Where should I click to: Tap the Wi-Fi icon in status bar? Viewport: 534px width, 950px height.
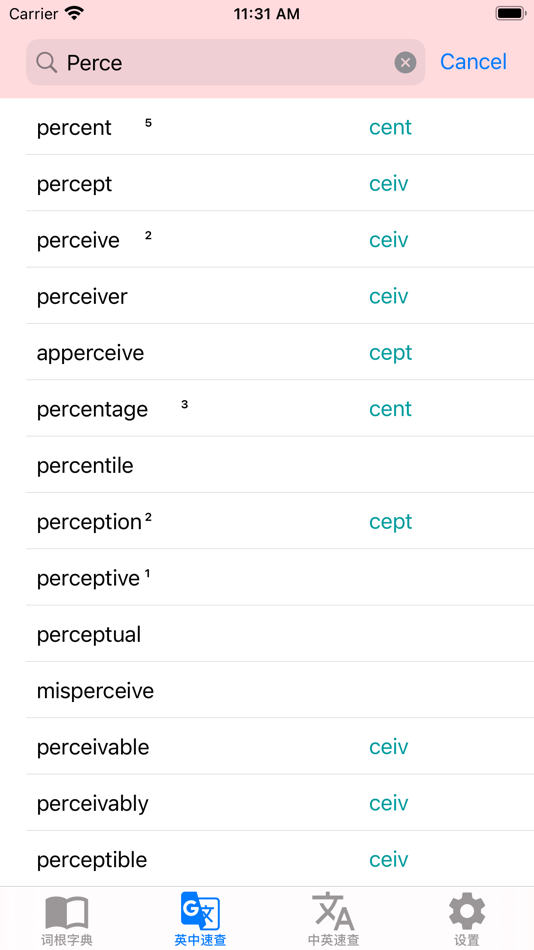[x=75, y=13]
